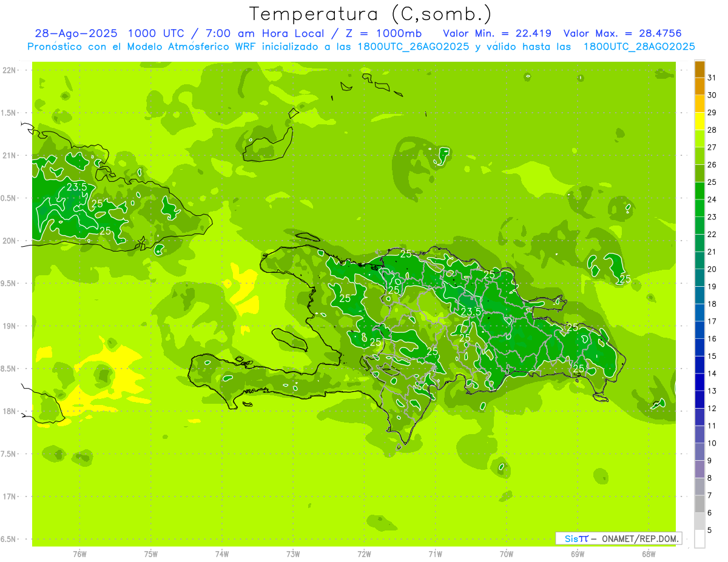Click the "19N" latitude label
The image size is (728, 562).
(x=9, y=326)
